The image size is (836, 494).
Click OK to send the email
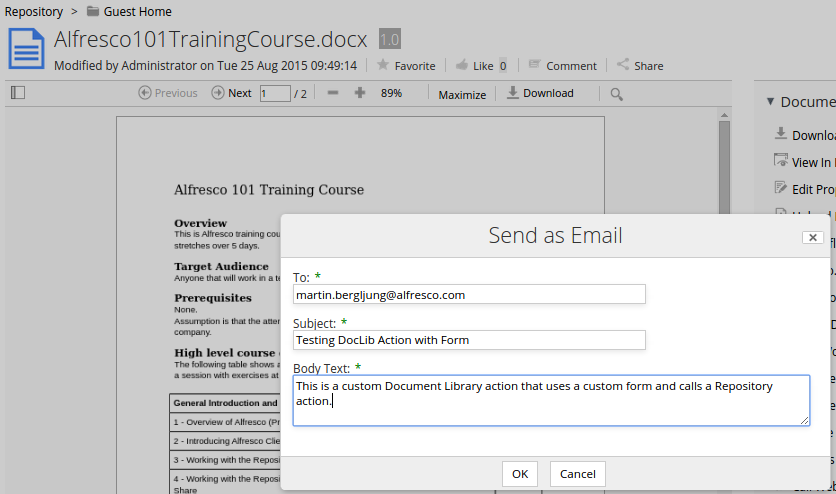pyautogui.click(x=520, y=474)
